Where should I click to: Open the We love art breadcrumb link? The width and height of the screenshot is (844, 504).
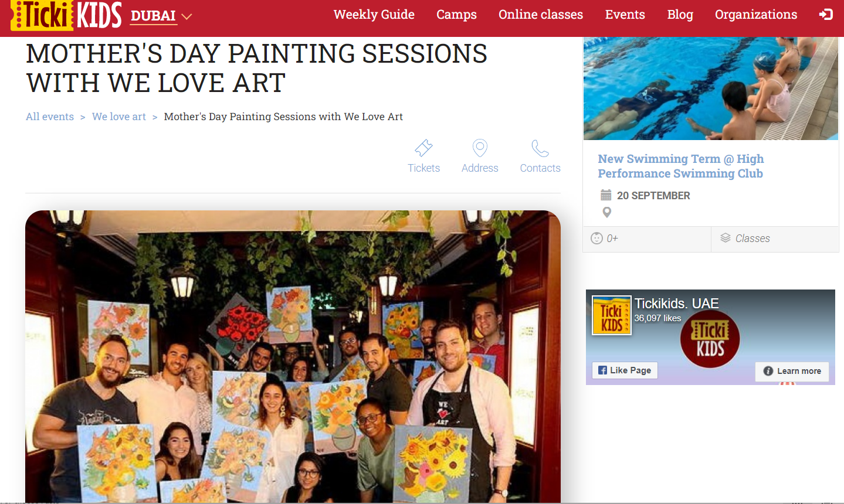(x=119, y=117)
